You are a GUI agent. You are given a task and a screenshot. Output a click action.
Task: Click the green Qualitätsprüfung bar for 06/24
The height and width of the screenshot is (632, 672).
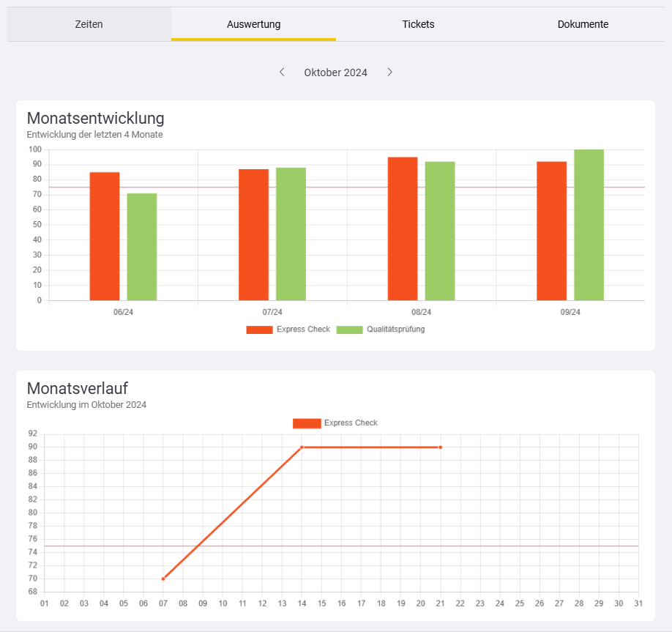(142, 247)
